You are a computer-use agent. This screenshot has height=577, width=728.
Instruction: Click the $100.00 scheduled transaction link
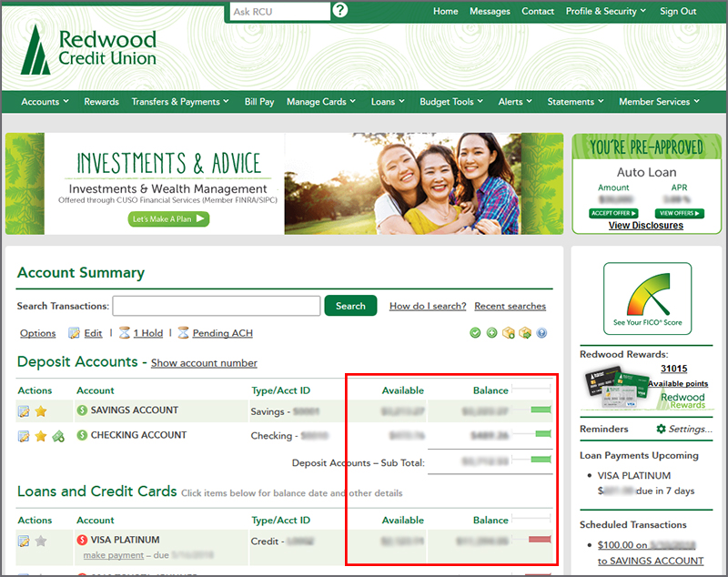pyautogui.click(x=646, y=545)
